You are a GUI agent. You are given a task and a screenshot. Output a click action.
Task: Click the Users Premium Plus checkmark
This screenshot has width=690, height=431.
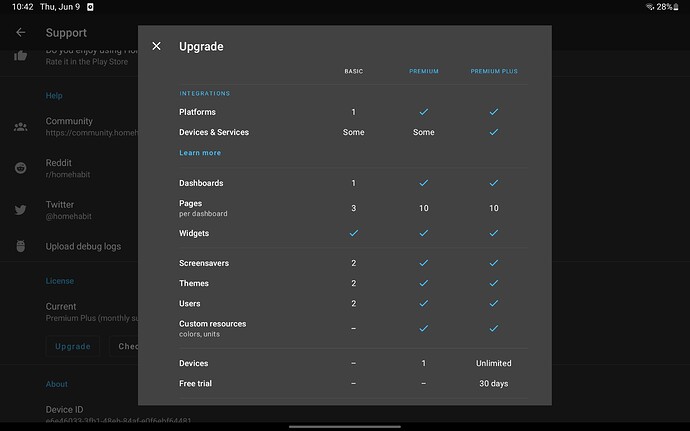pos(494,303)
